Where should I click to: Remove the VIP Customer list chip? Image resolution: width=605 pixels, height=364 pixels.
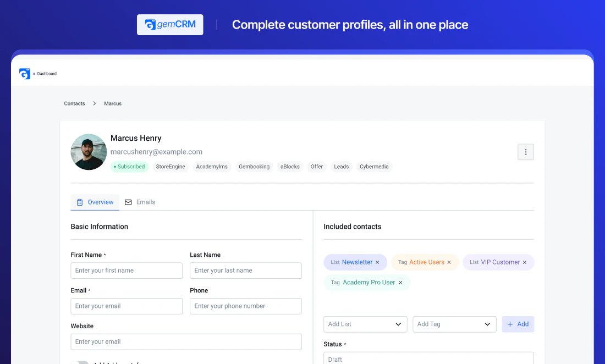coord(525,263)
